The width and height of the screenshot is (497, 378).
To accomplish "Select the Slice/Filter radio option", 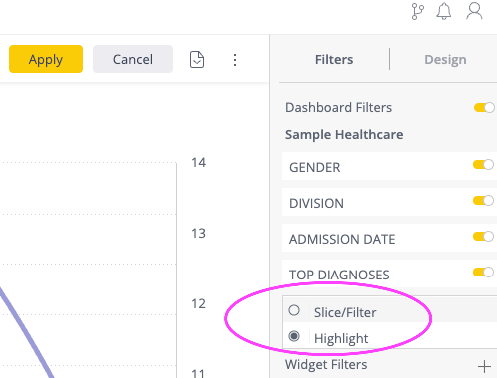I will (294, 310).
